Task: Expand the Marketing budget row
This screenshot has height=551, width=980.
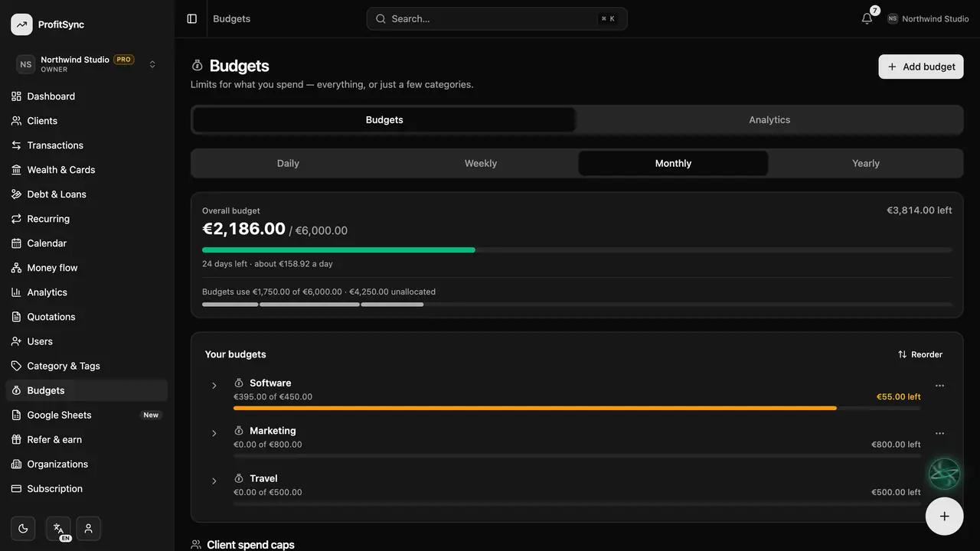Action: (214, 433)
